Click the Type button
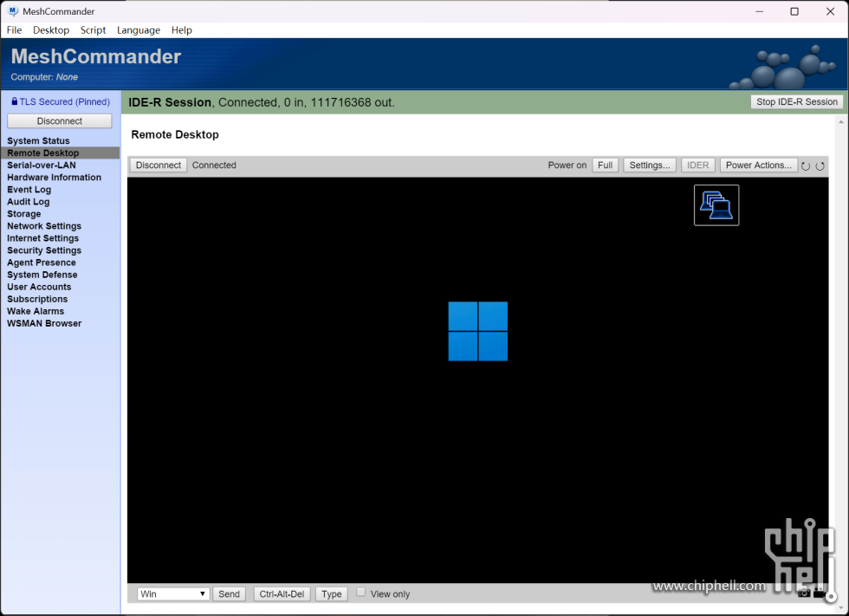Viewport: 849px width, 616px height. click(x=331, y=593)
